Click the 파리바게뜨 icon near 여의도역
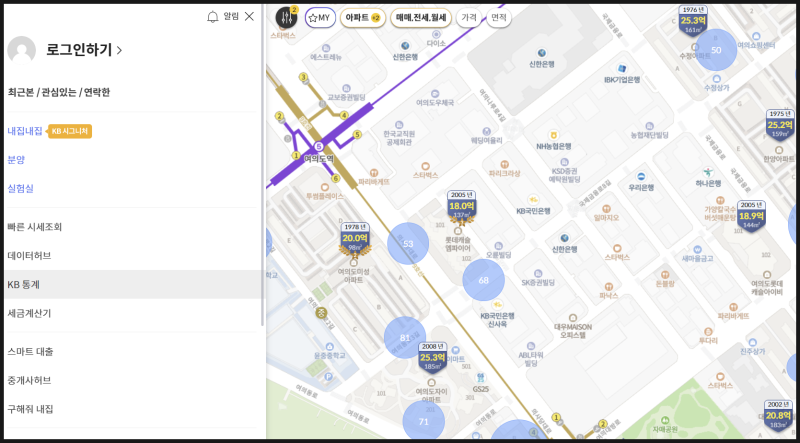Screen dimensions: 800x443 point(374,172)
